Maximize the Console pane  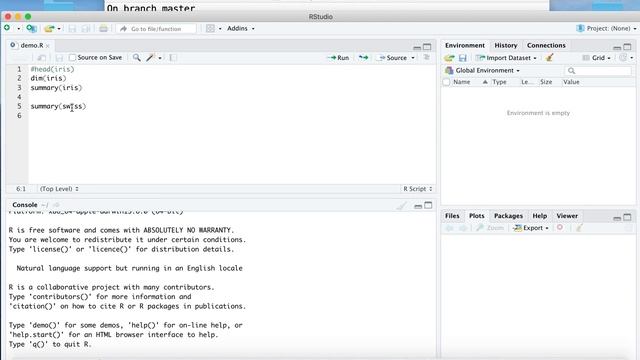pyautogui.click(x=428, y=205)
